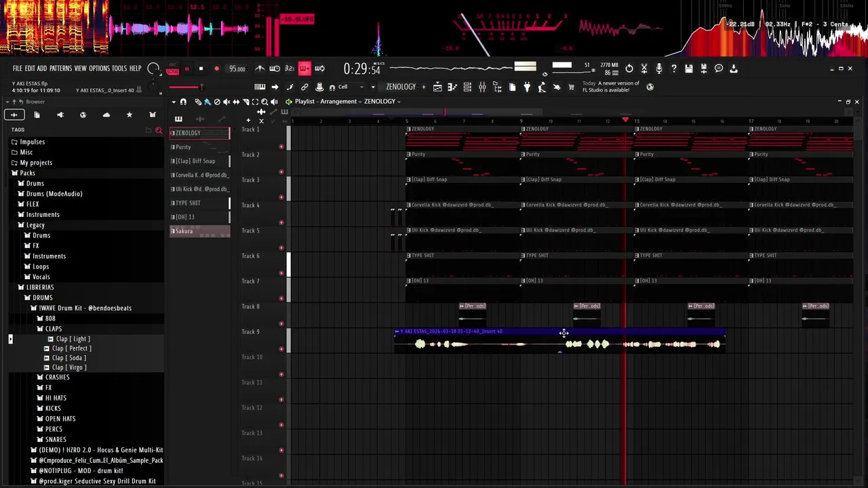This screenshot has width=868, height=488.
Task: Toggle the metronome icon
Action: click(x=260, y=68)
